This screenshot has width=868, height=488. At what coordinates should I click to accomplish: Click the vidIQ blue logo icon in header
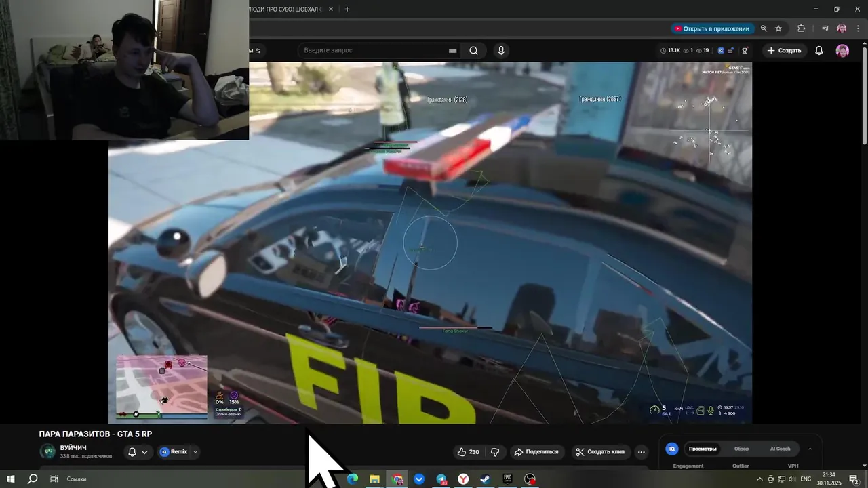coord(721,50)
